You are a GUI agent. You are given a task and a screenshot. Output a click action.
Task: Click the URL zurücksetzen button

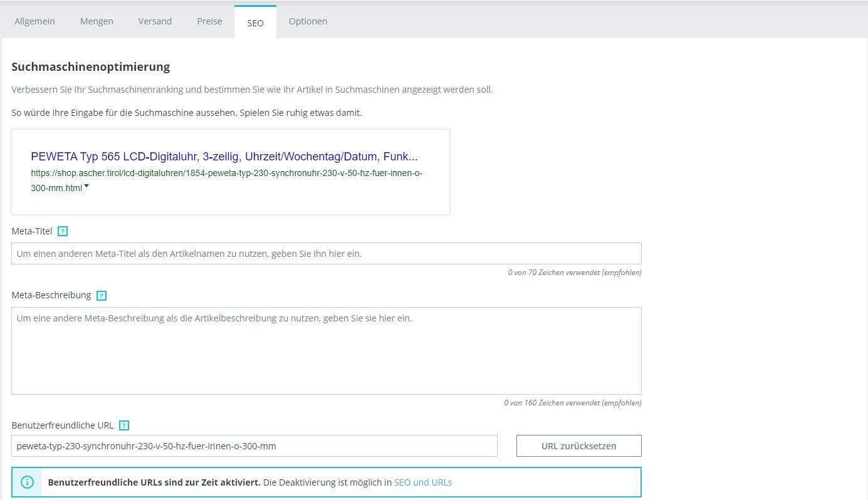click(x=579, y=446)
